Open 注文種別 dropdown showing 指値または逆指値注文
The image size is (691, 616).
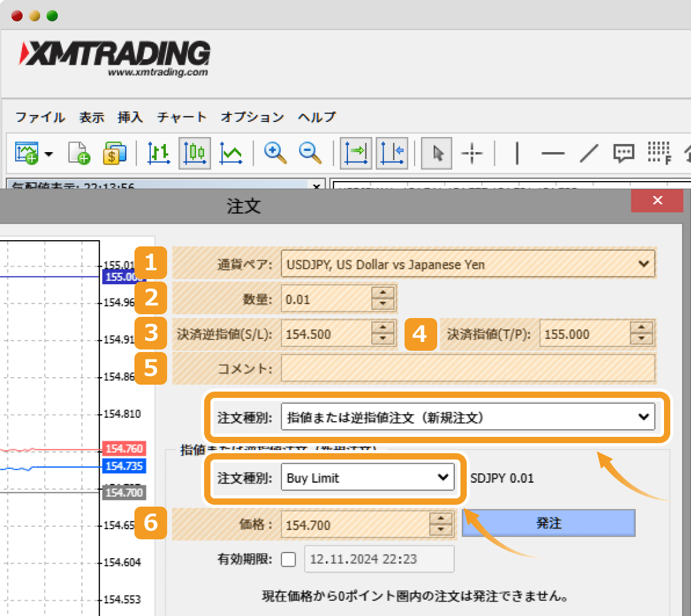pos(468,416)
